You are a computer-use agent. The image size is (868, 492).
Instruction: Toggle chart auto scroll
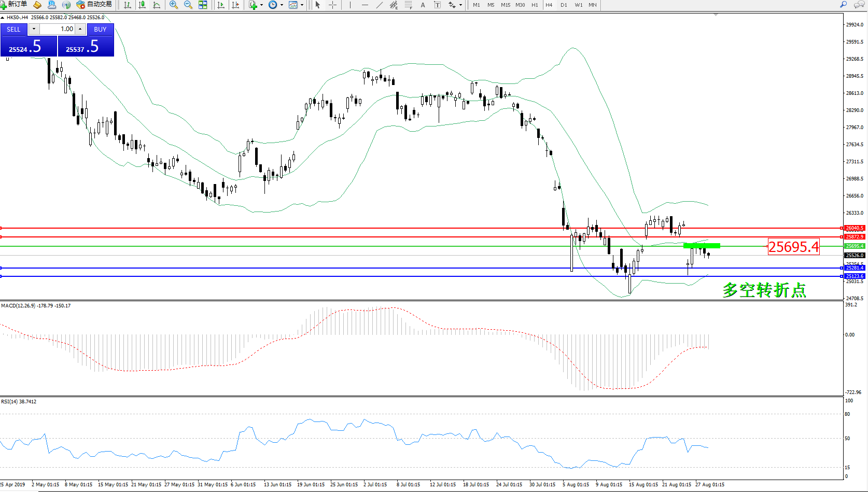(221, 5)
